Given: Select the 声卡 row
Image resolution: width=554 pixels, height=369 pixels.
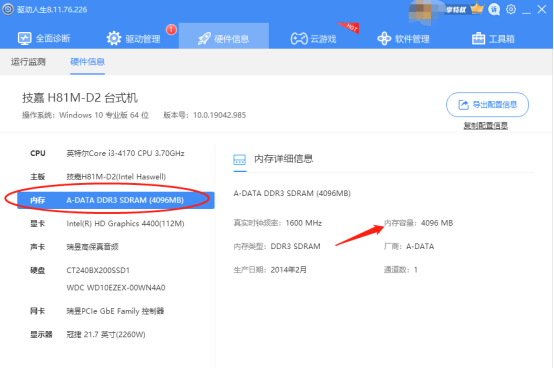Looking at the screenshot, I should (116, 247).
